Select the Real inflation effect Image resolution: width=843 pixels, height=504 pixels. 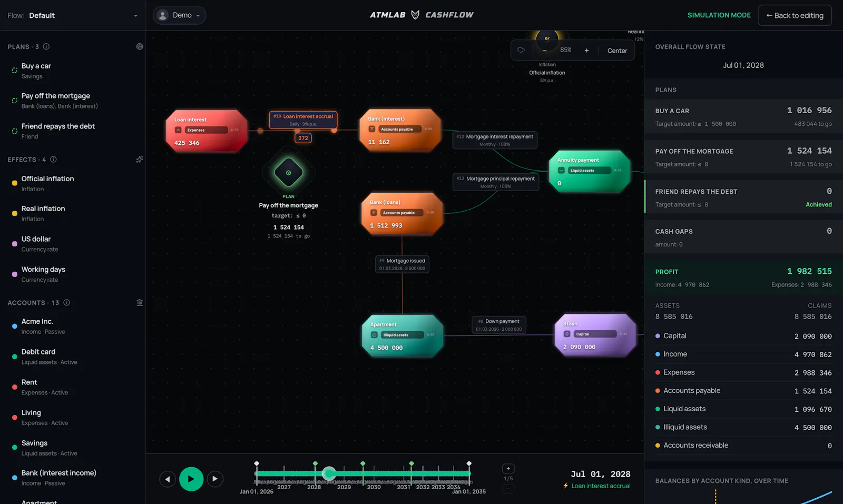pyautogui.click(x=73, y=213)
